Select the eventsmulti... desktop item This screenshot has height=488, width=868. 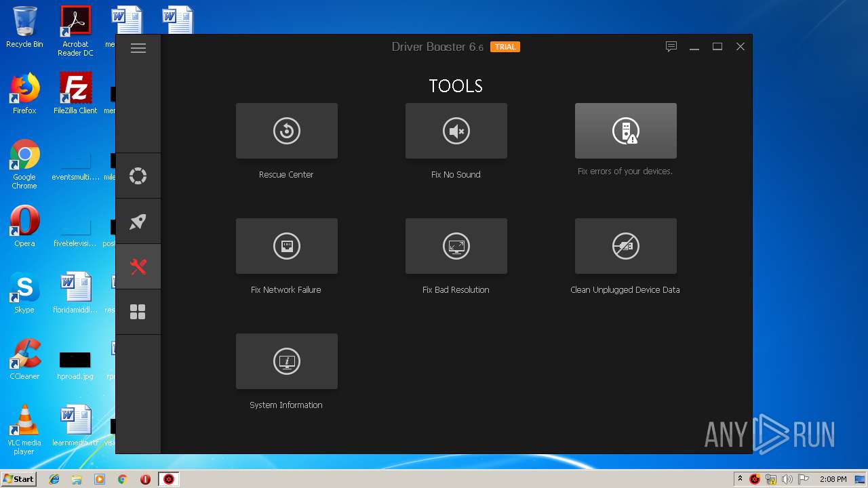[75, 166]
